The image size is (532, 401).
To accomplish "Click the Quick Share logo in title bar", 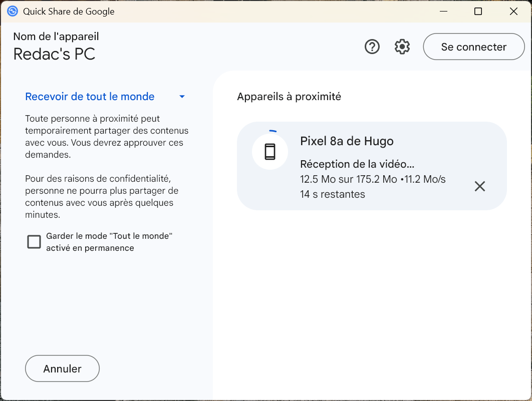I will point(13,11).
